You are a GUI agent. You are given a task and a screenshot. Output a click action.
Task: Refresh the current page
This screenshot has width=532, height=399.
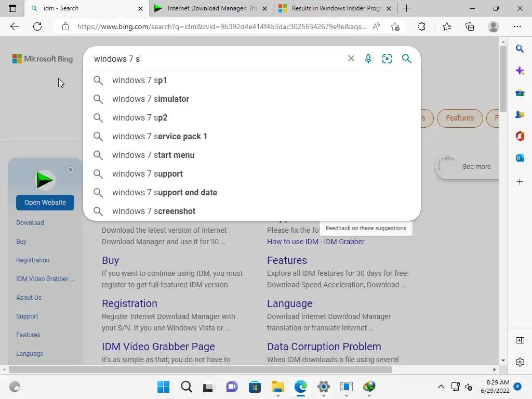37,26
